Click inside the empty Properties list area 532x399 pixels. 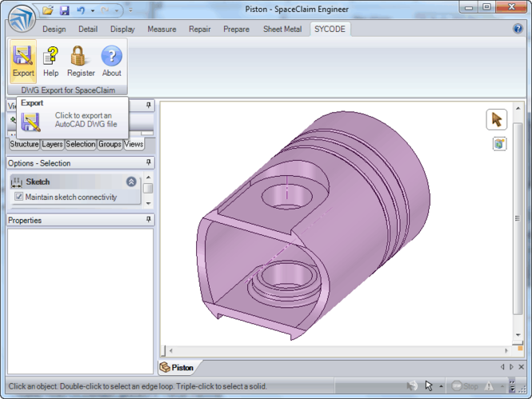(x=81, y=301)
